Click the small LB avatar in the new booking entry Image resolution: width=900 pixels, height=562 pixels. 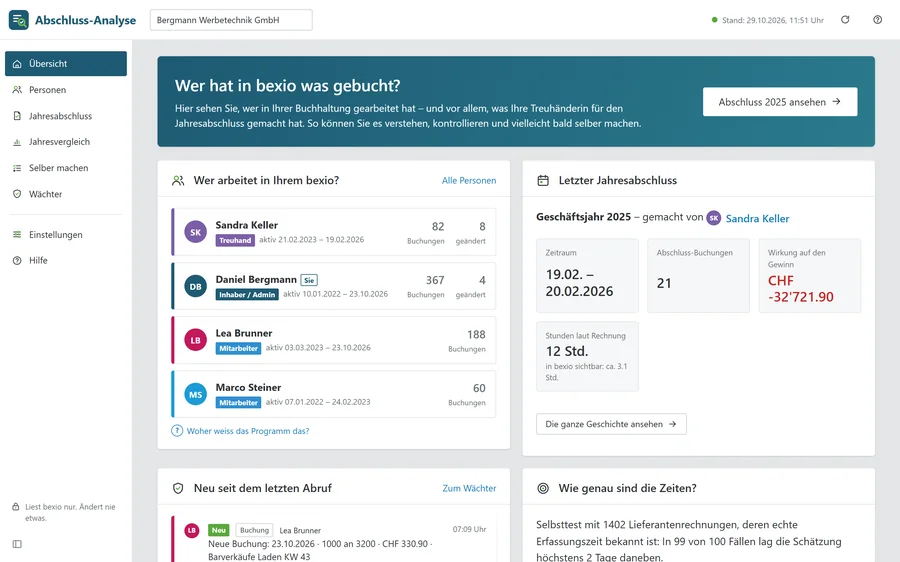click(192, 530)
